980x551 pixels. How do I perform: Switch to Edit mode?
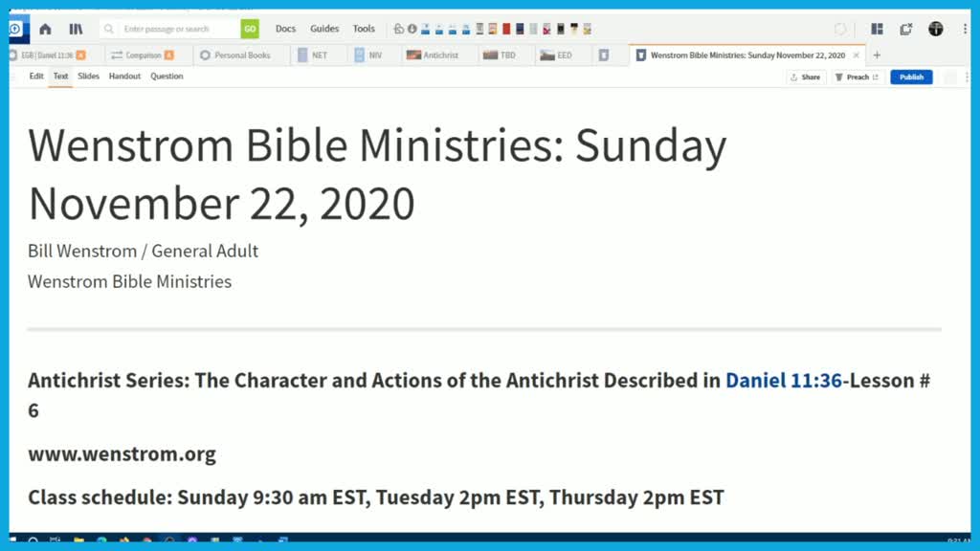pyautogui.click(x=36, y=77)
